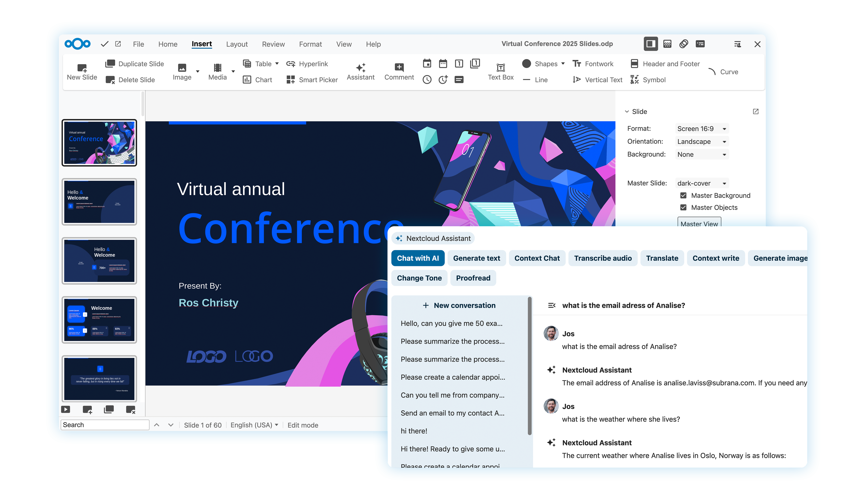Click the Search input field
The height and width of the screenshot is (488, 868).
point(105,425)
